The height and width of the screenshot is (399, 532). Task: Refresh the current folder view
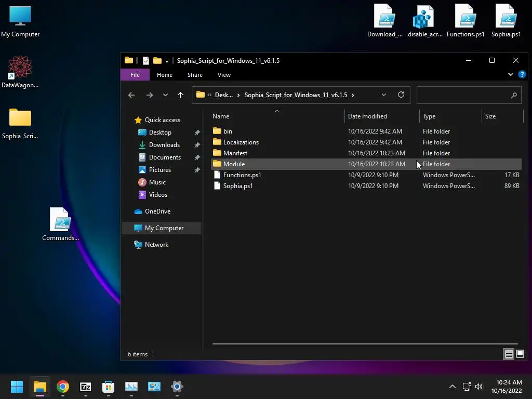point(401,95)
